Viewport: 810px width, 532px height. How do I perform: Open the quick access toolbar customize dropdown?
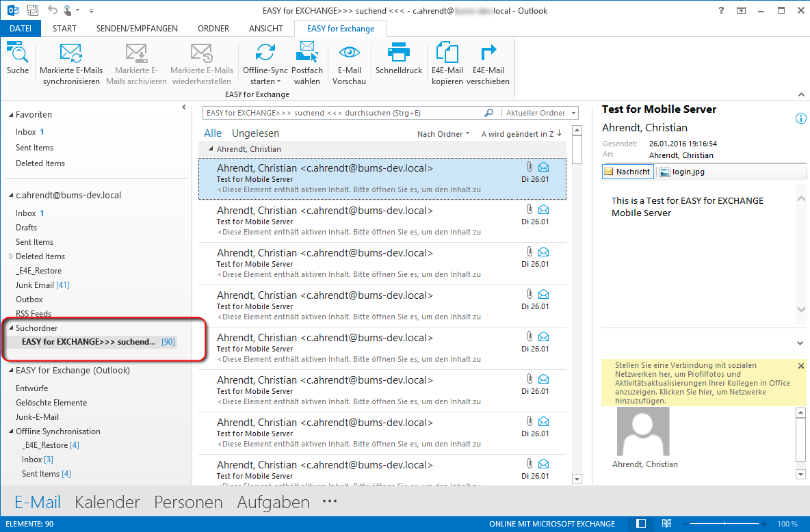pos(91,10)
